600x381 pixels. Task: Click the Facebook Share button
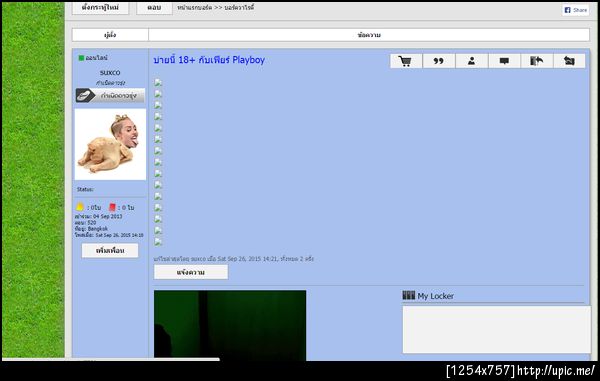576,10
